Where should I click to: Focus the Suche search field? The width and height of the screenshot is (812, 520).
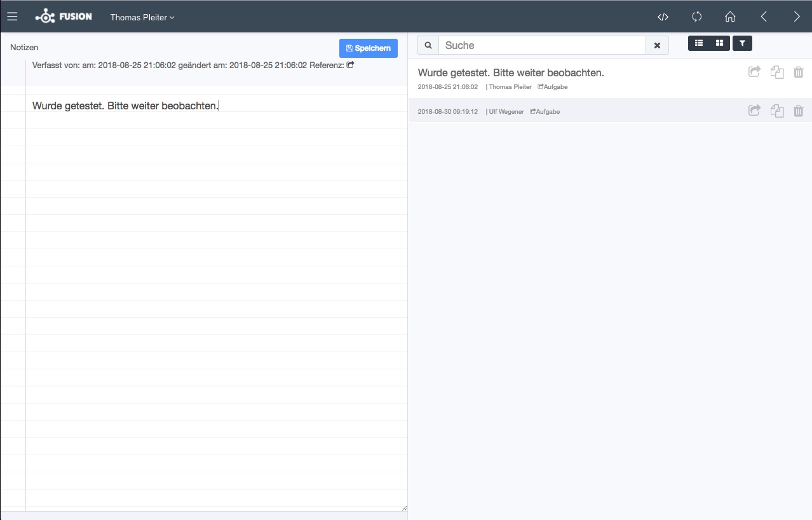[542, 45]
